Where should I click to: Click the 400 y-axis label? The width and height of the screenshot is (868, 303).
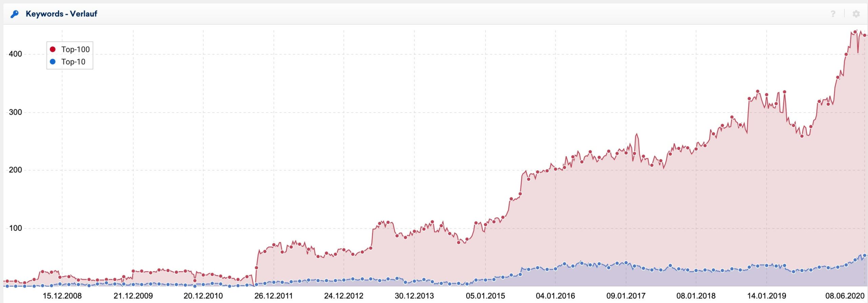click(x=15, y=54)
